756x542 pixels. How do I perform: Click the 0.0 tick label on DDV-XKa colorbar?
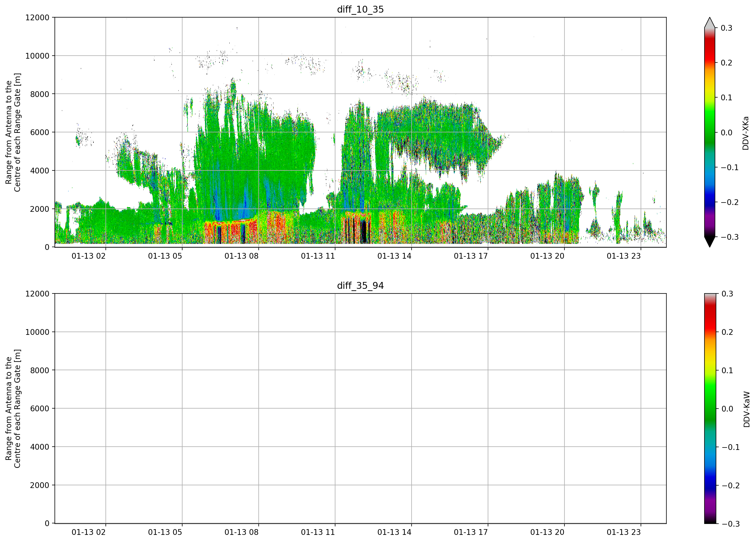click(x=726, y=133)
